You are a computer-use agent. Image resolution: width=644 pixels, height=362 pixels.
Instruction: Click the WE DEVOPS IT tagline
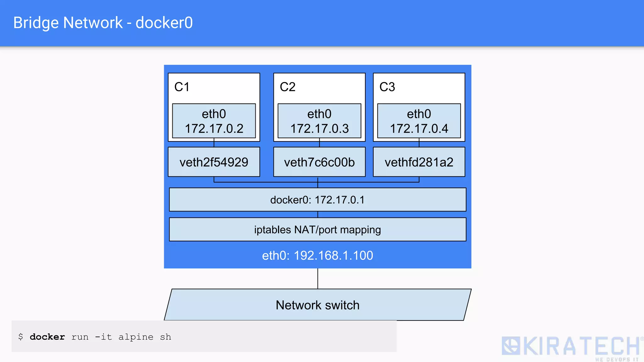pyautogui.click(x=617, y=359)
